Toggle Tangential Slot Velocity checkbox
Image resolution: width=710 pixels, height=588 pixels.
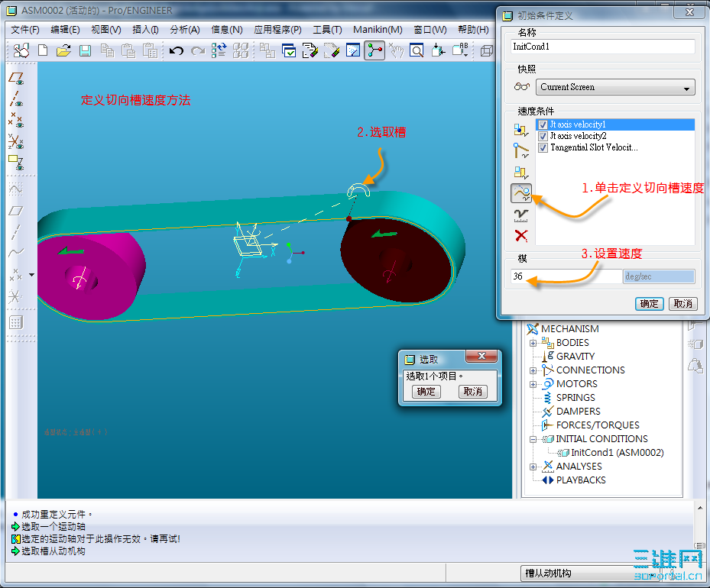(x=543, y=147)
